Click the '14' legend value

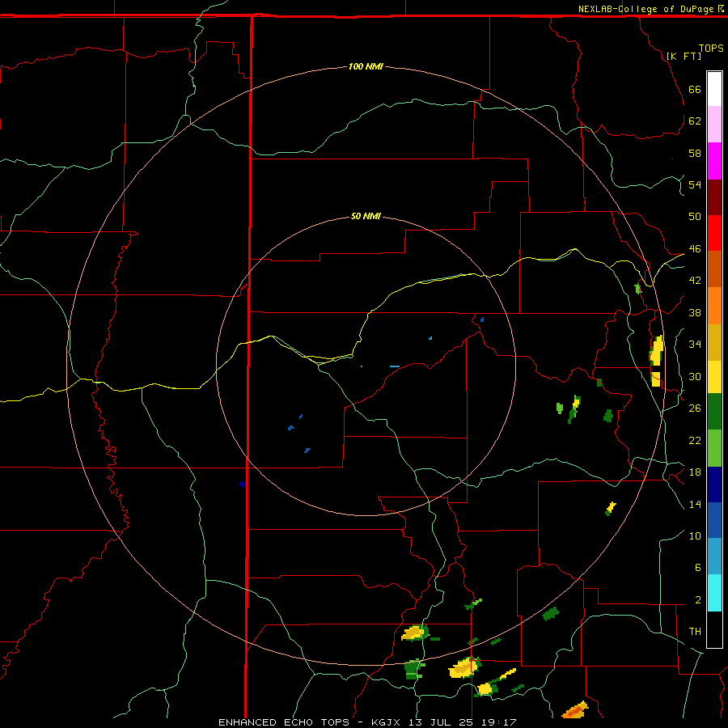695,504
